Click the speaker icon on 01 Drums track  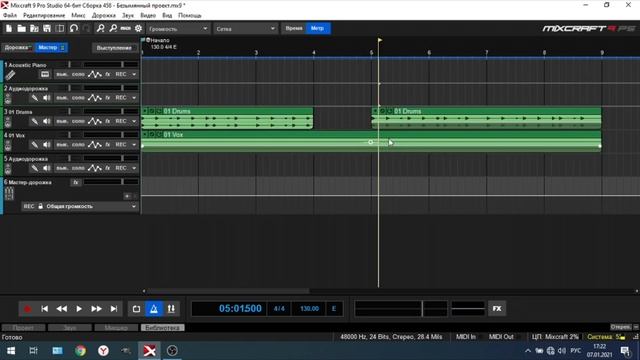pyautogui.click(x=47, y=121)
